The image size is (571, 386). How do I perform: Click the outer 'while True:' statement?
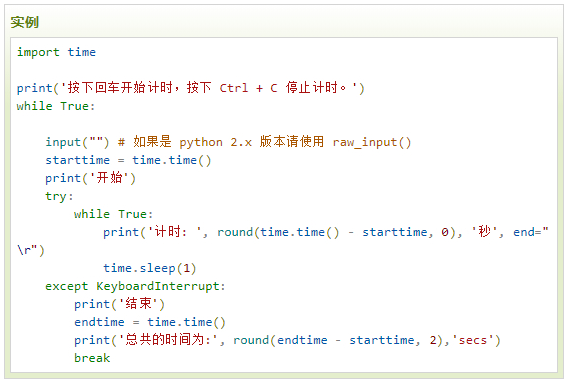tap(56, 106)
